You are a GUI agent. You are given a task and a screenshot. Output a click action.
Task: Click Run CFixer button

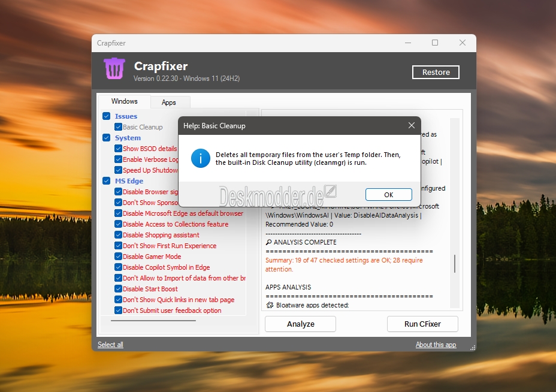pyautogui.click(x=422, y=324)
